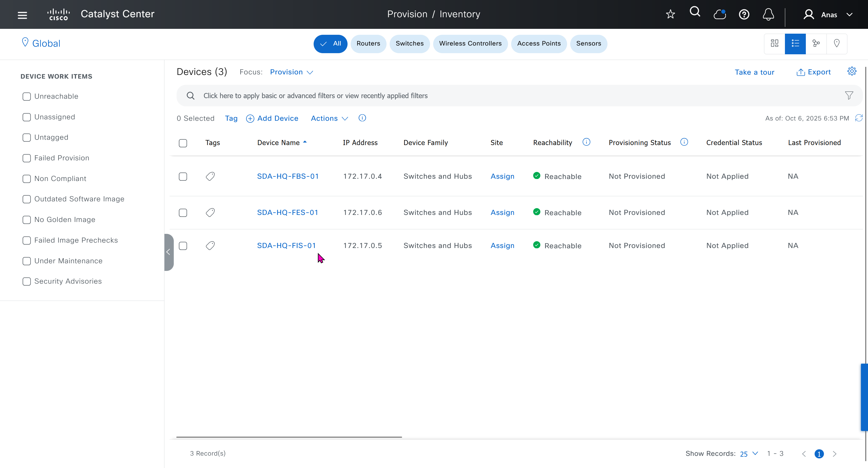
Task: Expand the Focus Provision dropdown
Action: click(x=292, y=72)
